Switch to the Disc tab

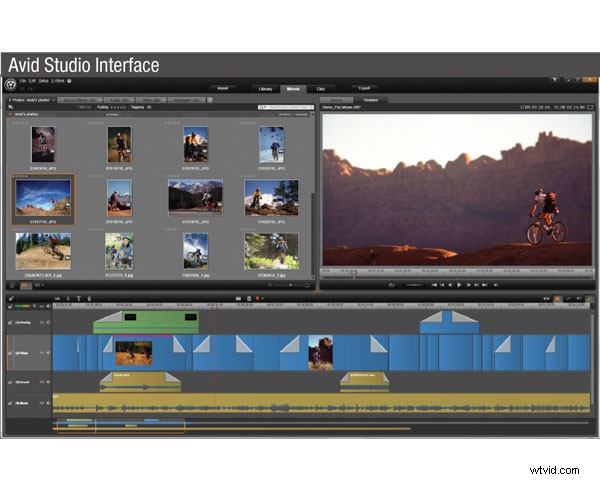pos(321,89)
